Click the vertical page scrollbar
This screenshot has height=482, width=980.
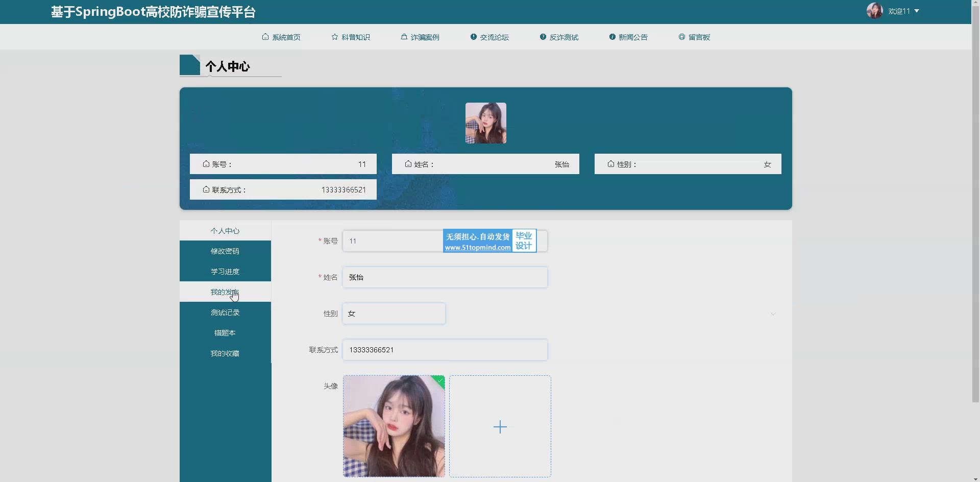[975, 204]
